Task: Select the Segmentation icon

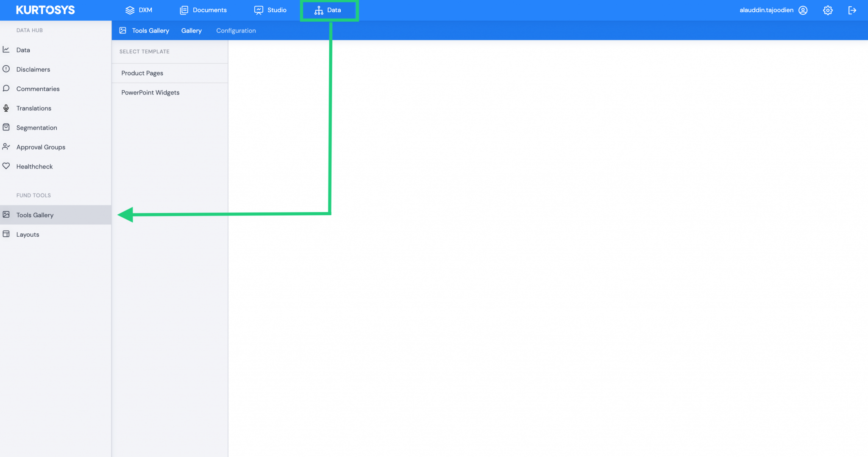Action: (x=6, y=127)
